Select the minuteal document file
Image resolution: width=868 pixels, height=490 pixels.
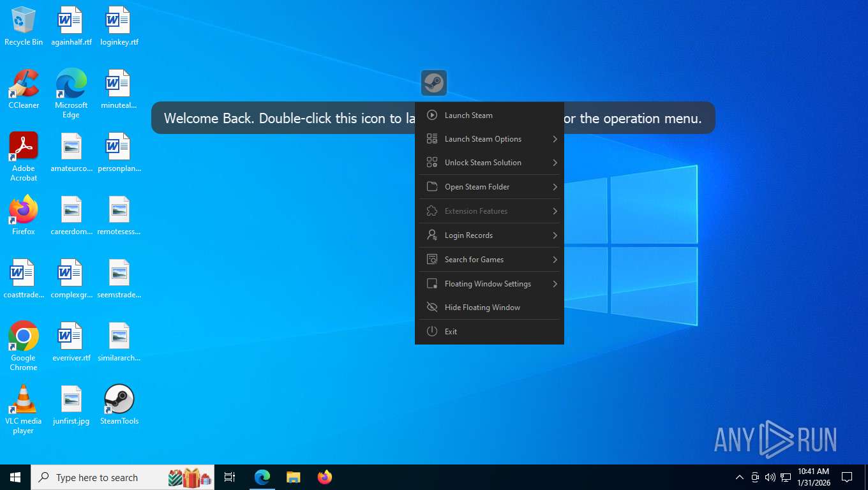pyautogui.click(x=119, y=89)
